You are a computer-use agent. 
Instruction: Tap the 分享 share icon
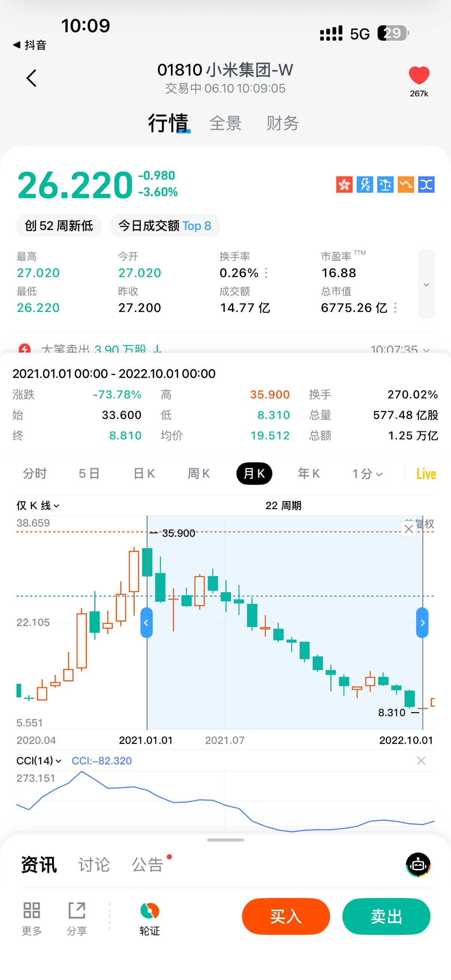click(77, 918)
